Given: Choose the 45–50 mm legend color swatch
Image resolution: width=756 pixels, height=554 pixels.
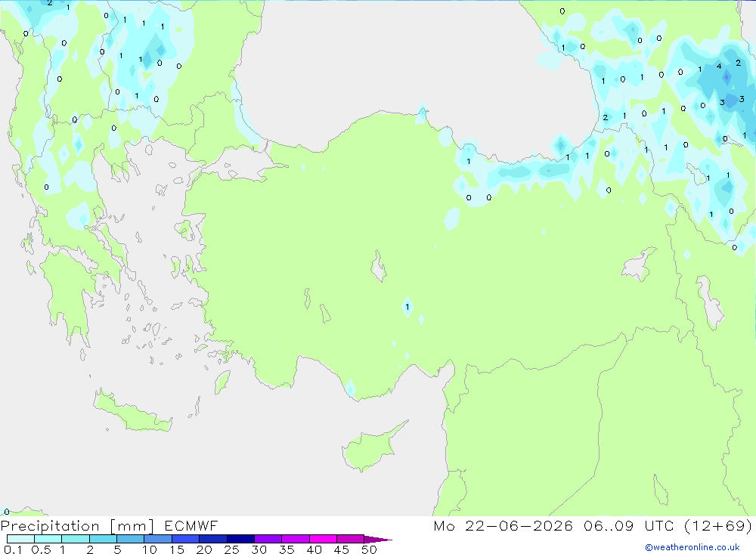Looking at the screenshot, I should point(351,539).
